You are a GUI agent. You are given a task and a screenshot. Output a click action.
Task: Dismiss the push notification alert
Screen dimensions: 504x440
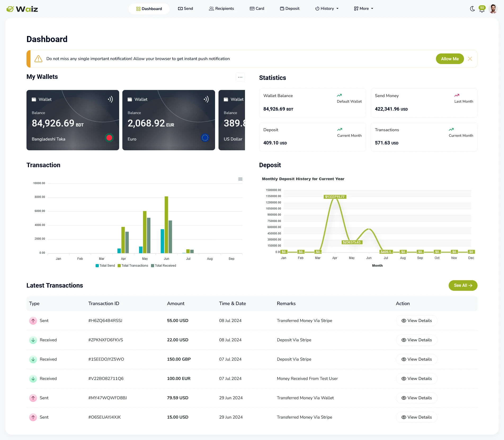[x=470, y=59]
